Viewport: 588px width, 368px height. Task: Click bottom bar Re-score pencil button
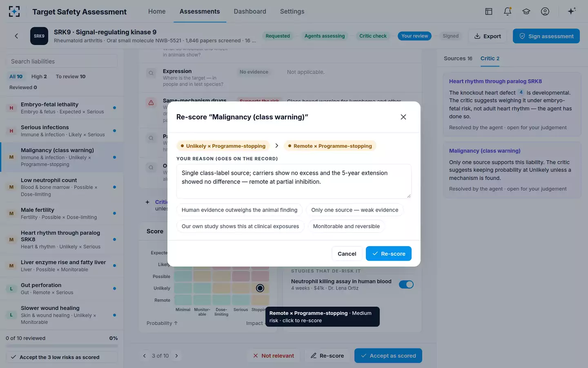(327, 356)
